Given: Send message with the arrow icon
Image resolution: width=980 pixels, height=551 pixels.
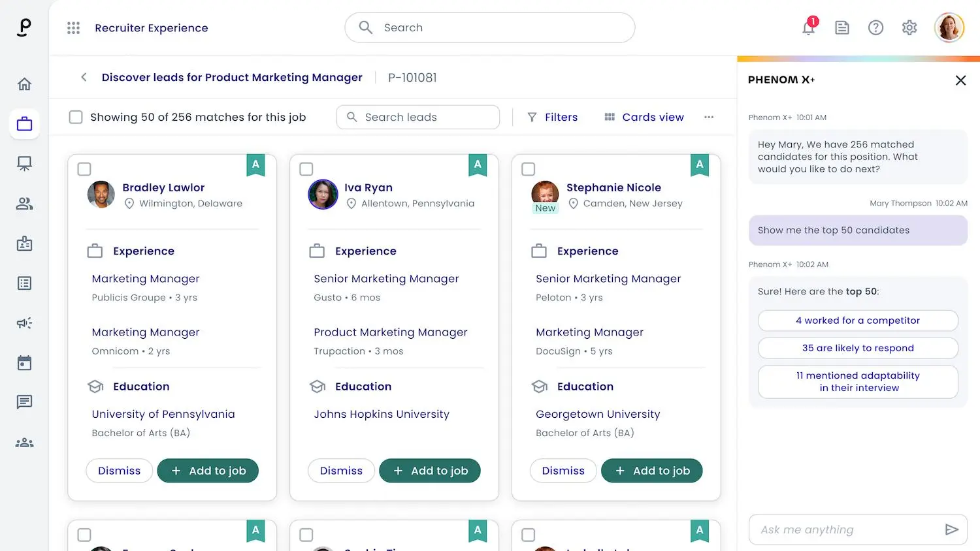Looking at the screenshot, I should [x=951, y=529].
